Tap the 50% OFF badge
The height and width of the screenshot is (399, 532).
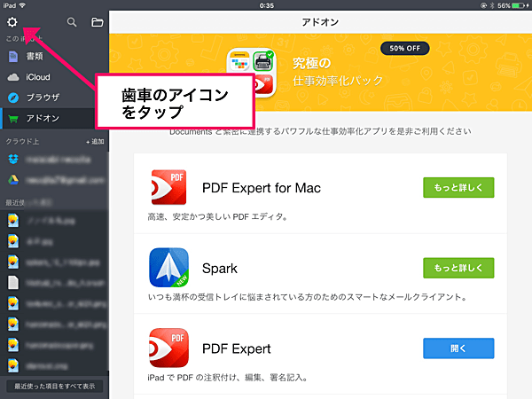point(405,48)
